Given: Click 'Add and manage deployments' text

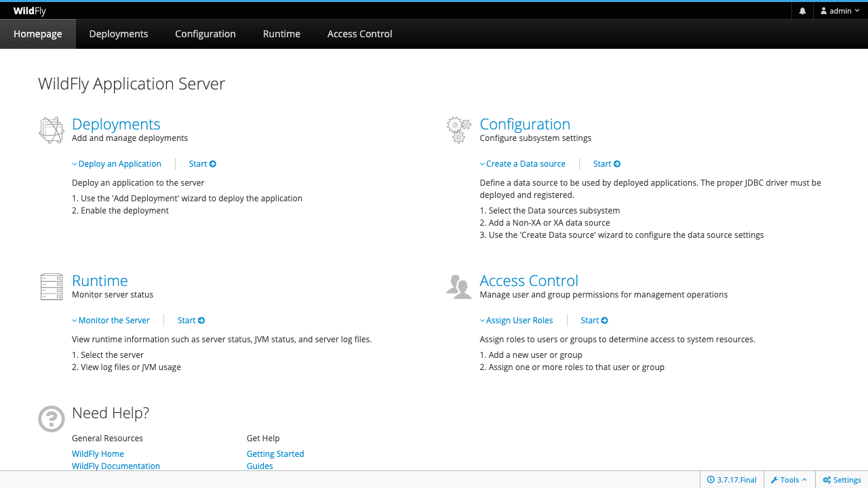Looking at the screenshot, I should pos(130,138).
